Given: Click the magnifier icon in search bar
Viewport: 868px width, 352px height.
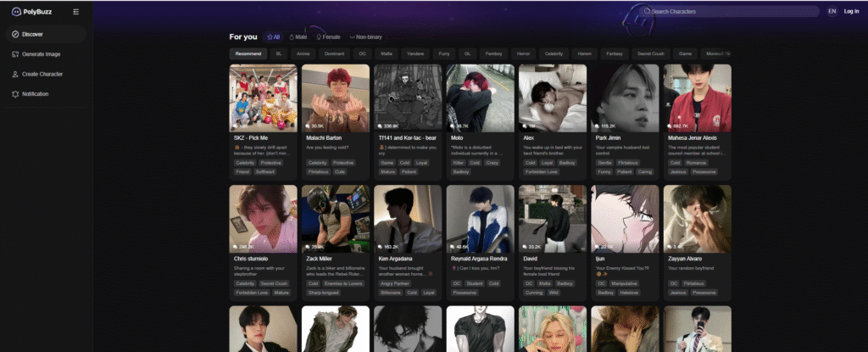Looking at the screenshot, I should click(647, 12).
